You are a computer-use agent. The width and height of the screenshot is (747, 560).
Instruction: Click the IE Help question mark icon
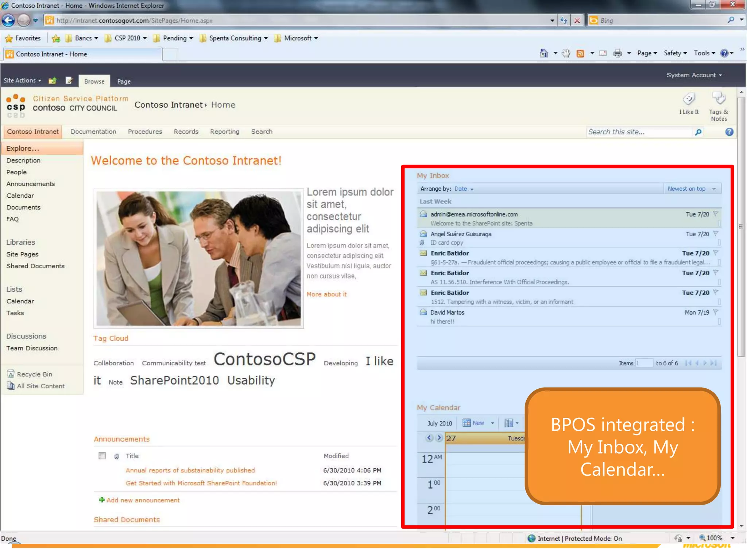click(x=724, y=53)
